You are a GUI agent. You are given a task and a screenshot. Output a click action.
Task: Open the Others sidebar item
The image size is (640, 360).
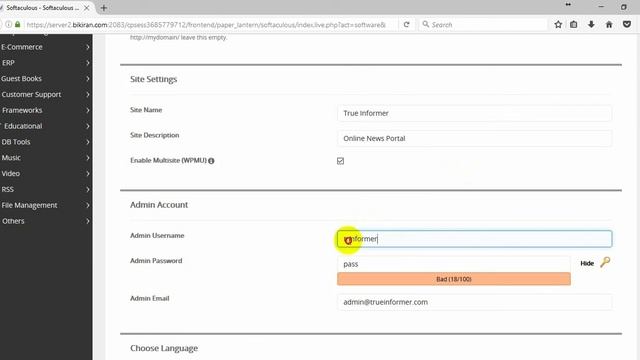coord(46,221)
